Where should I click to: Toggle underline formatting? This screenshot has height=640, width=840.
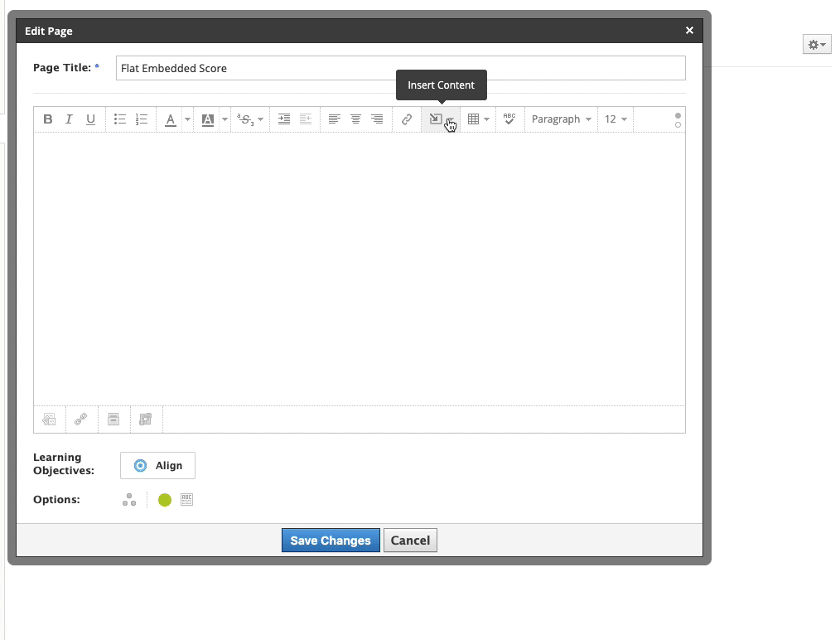90,119
